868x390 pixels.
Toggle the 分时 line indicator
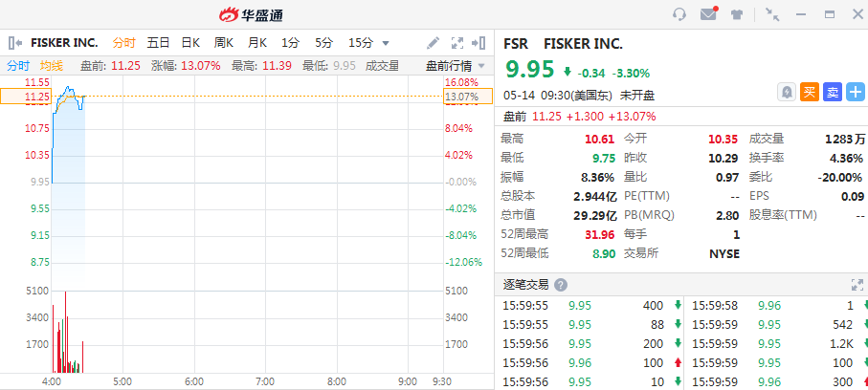click(18, 66)
